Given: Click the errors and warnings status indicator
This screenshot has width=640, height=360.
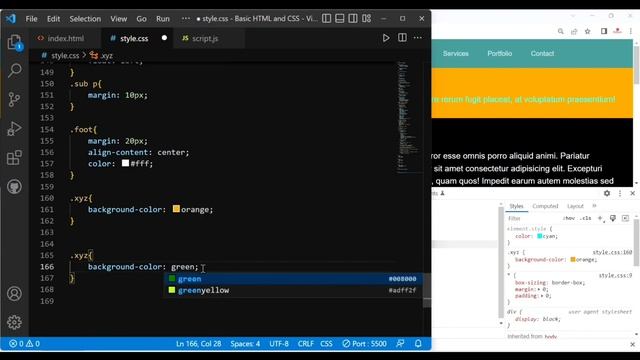Looking at the screenshot, I should (24, 344).
